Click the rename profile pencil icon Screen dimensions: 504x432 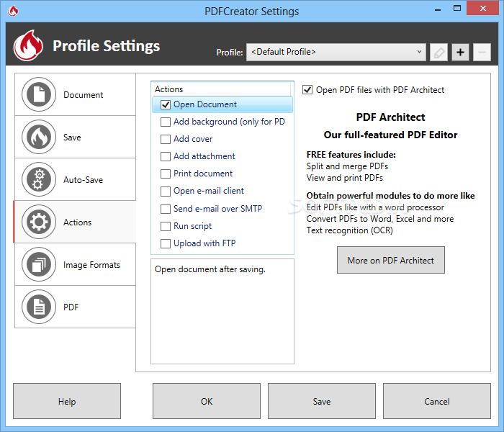tap(438, 52)
